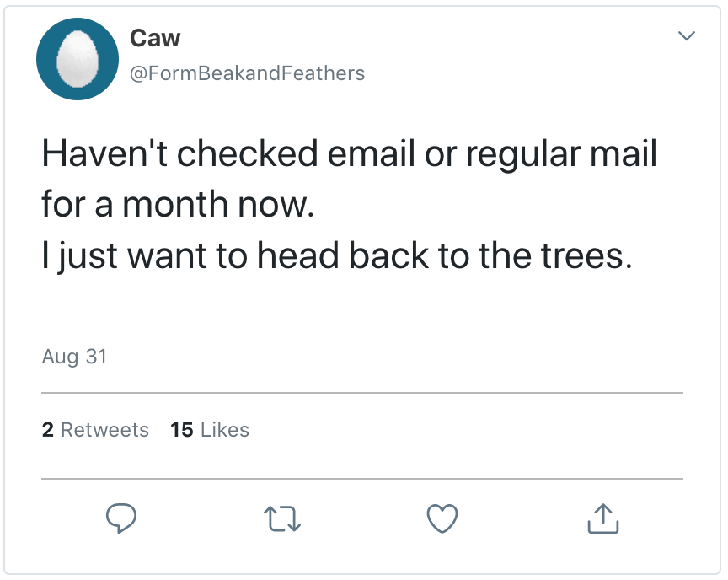Like the tweet with the heart icon

442,518
